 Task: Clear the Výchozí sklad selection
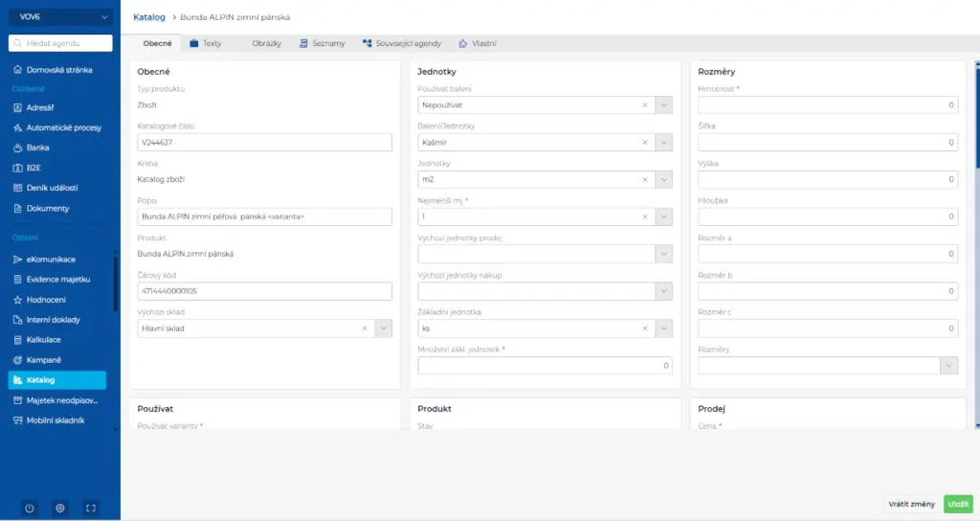(364, 328)
